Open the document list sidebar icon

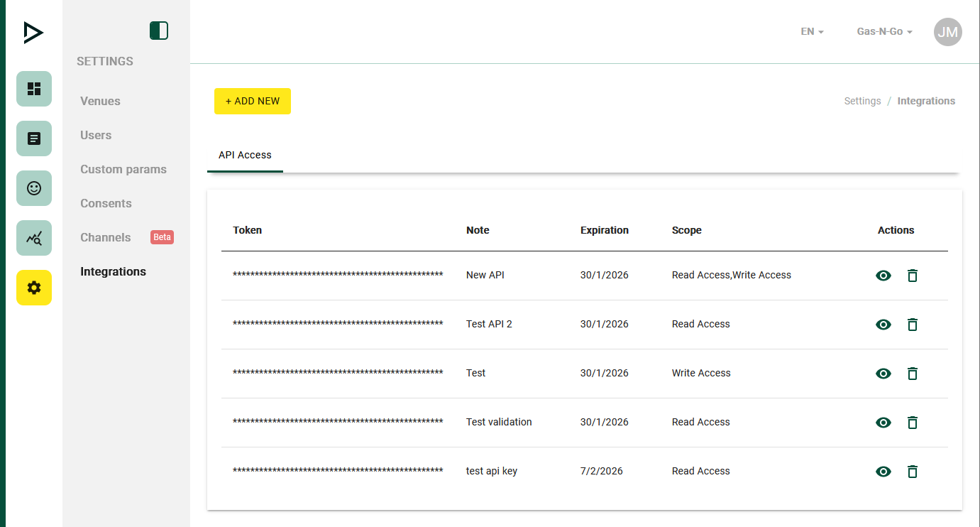(34, 138)
